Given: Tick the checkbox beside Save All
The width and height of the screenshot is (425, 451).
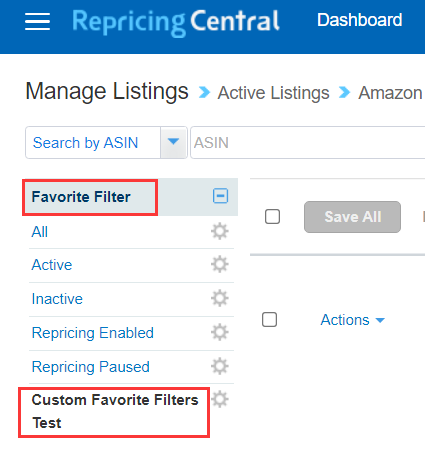Looking at the screenshot, I should point(272,217).
